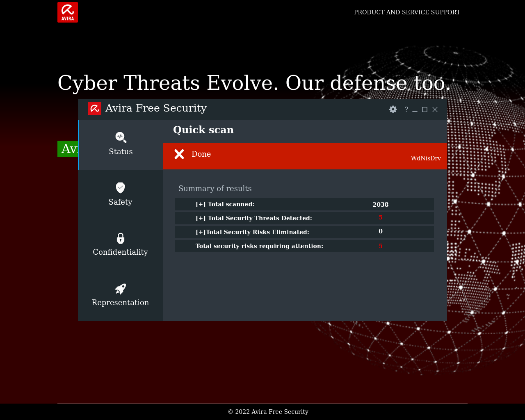Click the Summary of results heading
525x420 pixels.
click(215, 189)
